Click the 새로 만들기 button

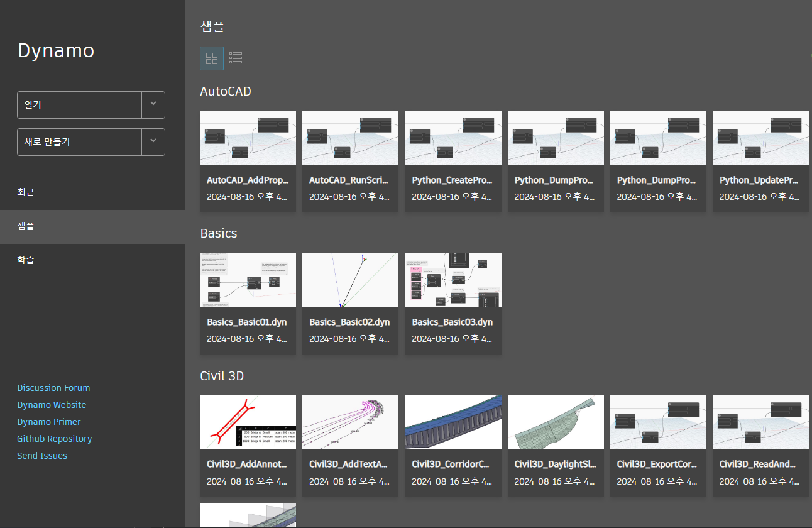coord(79,142)
